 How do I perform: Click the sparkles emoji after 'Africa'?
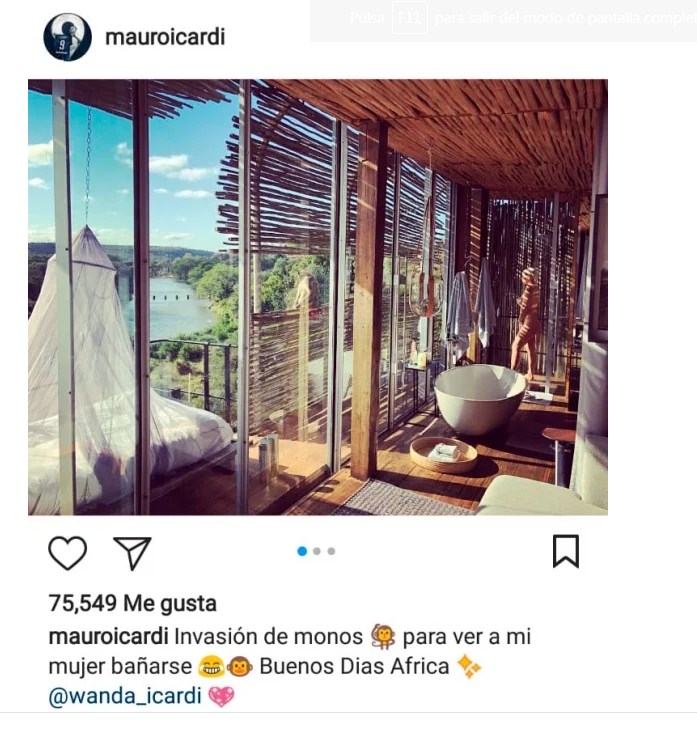[x=469, y=666]
